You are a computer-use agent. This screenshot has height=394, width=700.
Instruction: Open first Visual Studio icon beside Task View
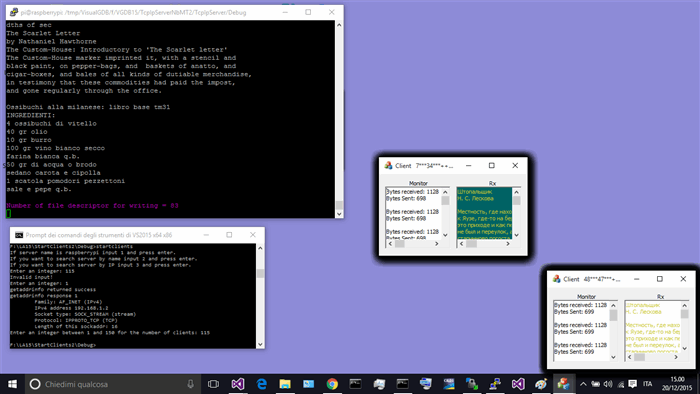coord(238,384)
